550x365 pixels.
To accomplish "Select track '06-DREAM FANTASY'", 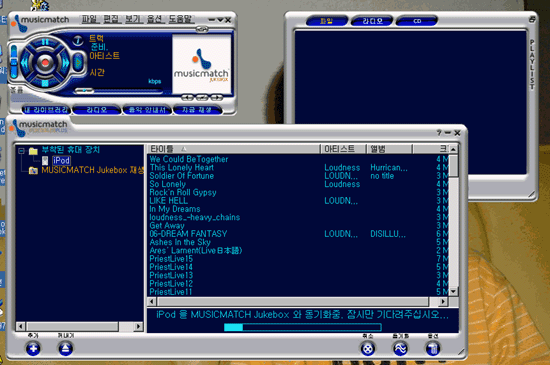I will click(299, 234).
